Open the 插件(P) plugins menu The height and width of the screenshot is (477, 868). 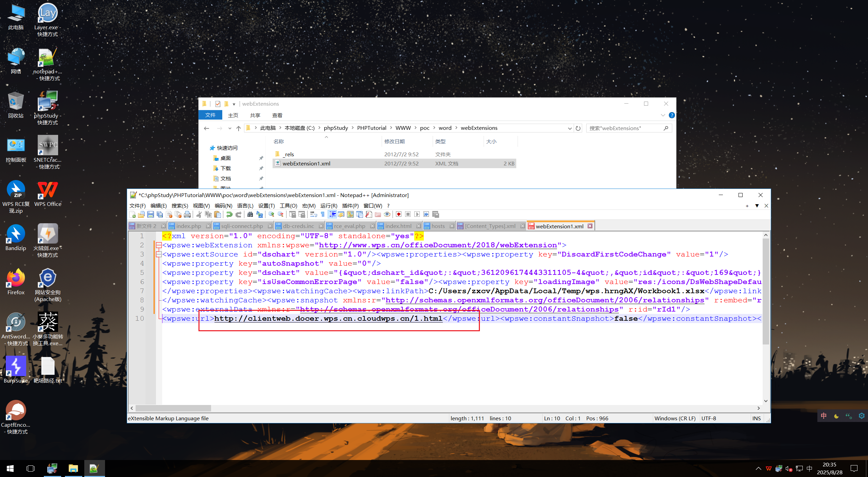[x=350, y=206]
